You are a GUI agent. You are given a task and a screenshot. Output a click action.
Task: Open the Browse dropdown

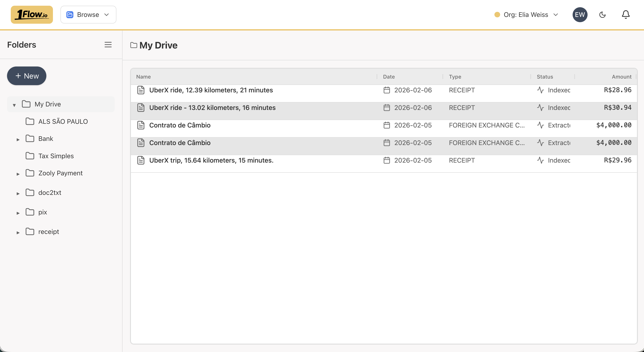tap(88, 15)
